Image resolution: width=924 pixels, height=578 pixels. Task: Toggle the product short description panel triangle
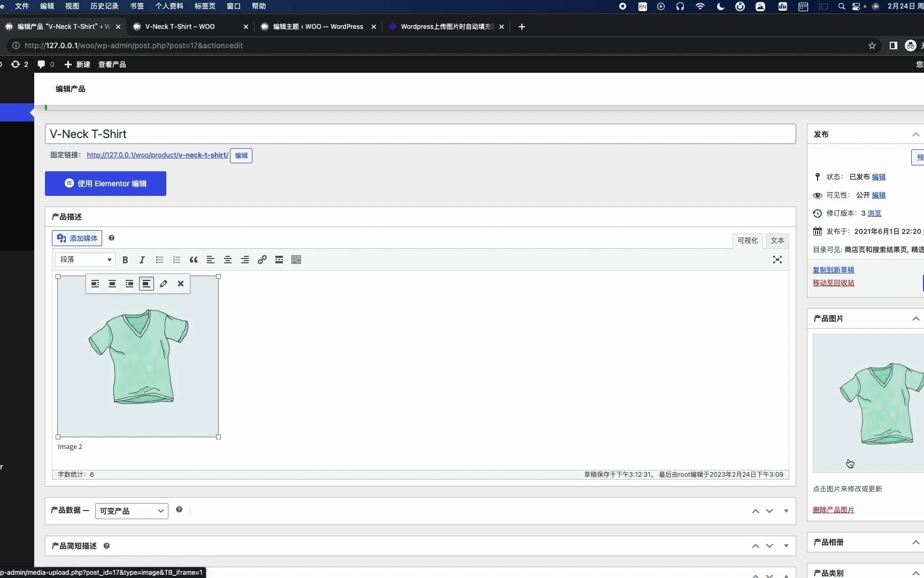786,546
